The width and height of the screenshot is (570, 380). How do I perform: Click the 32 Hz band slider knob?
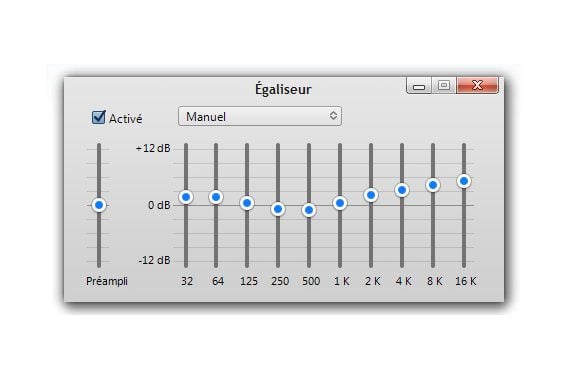pos(186,197)
